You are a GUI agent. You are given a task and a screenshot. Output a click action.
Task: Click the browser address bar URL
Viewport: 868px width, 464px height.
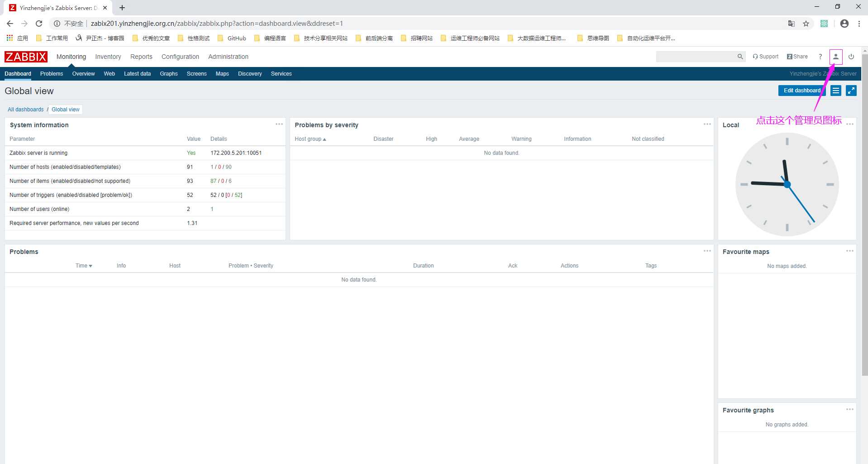[217, 24]
